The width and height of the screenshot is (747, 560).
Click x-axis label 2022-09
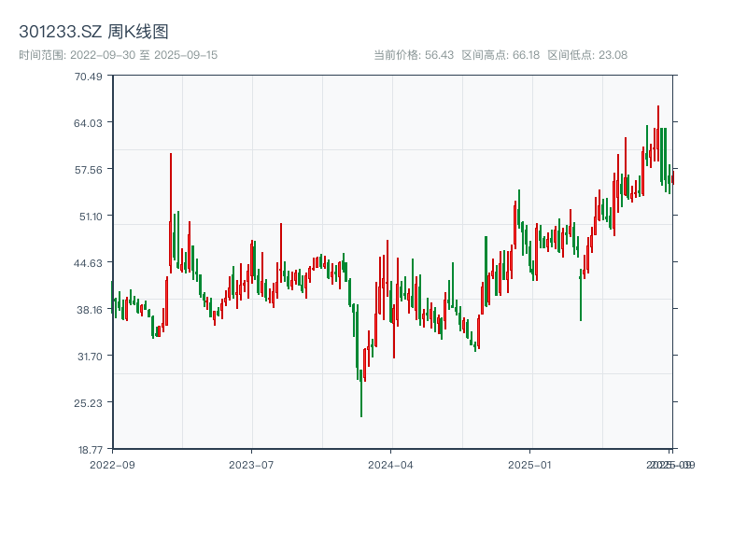coord(112,465)
